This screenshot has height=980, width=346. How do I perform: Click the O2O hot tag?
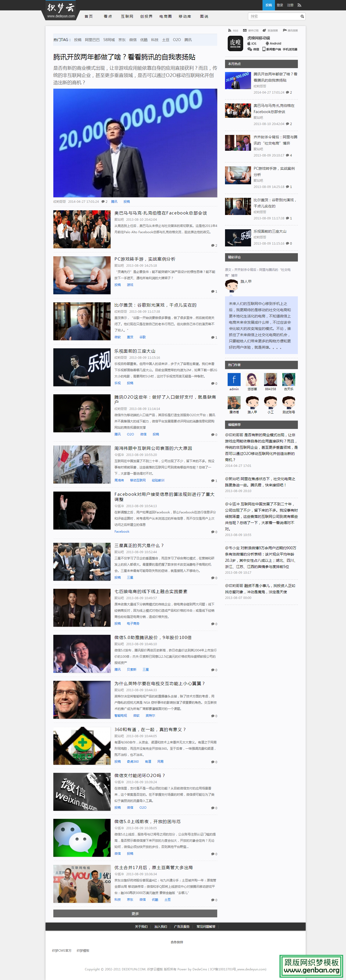click(177, 40)
